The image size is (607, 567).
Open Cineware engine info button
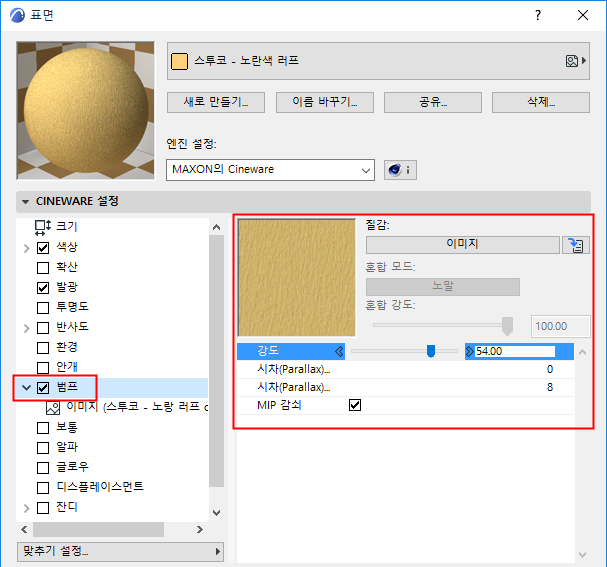click(400, 170)
